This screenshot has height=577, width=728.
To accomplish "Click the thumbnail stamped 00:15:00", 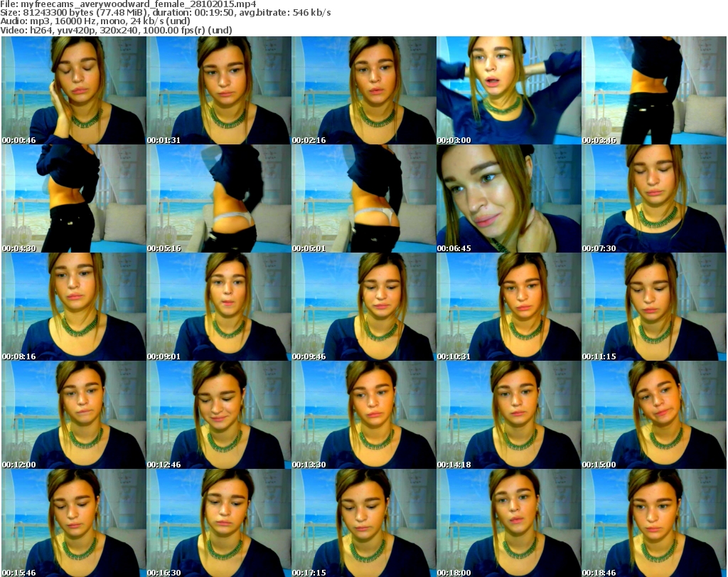I will tap(654, 415).
